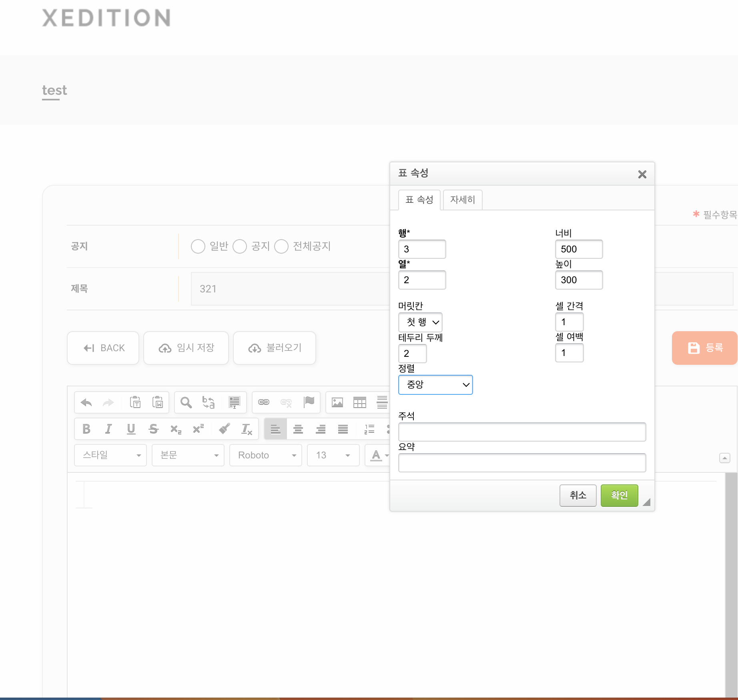Viewport: 738px width, 700px height.
Task: Click the Copy Formatting brush icon
Action: tap(225, 429)
